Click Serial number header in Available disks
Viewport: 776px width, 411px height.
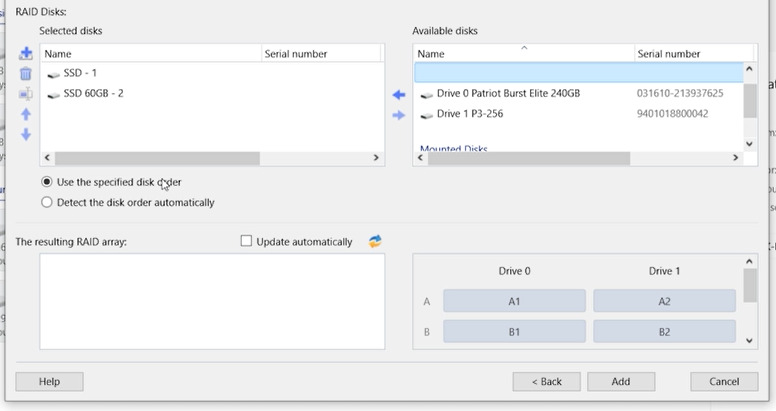pyautogui.click(x=694, y=53)
